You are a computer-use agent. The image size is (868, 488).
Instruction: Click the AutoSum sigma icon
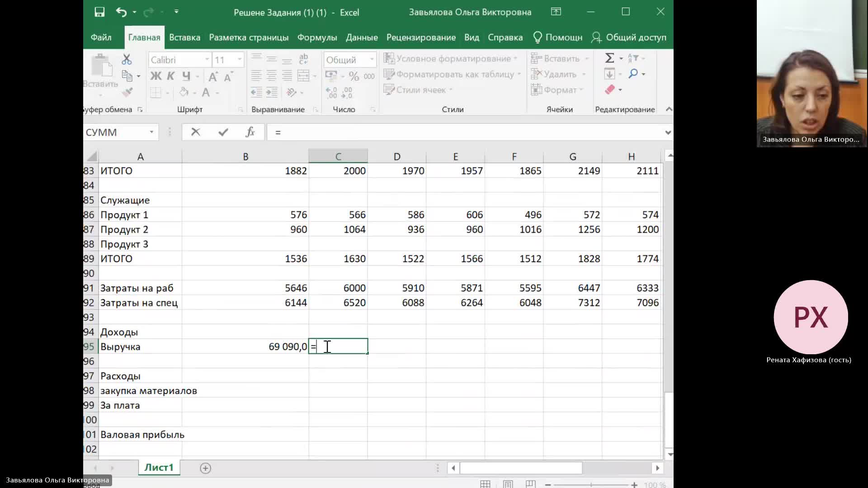[609, 58]
